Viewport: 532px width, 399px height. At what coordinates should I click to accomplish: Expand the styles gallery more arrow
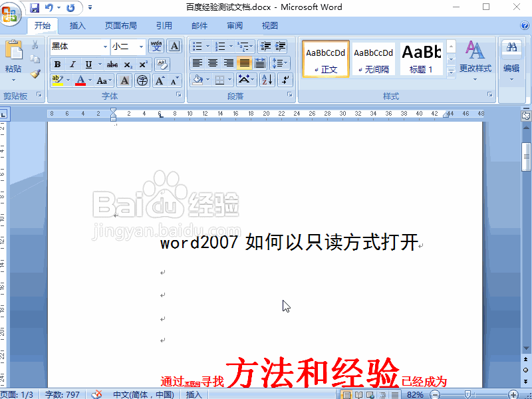[x=451, y=72]
